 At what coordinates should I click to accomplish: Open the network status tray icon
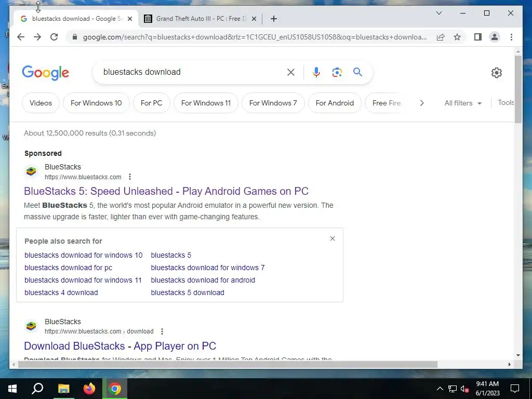(453, 389)
